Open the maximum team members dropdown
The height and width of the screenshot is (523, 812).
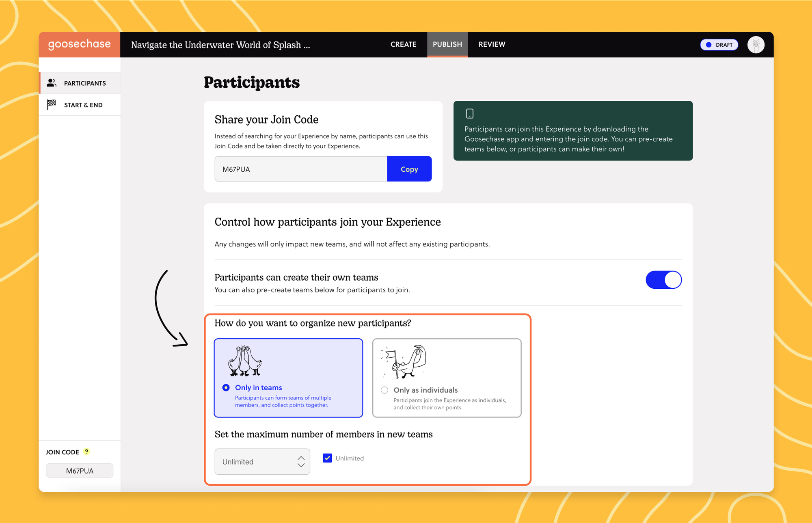pos(262,462)
